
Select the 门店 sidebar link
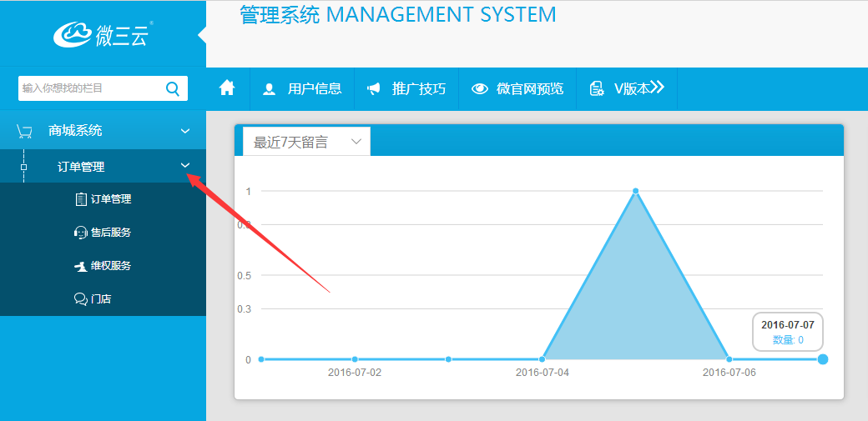[101, 298]
